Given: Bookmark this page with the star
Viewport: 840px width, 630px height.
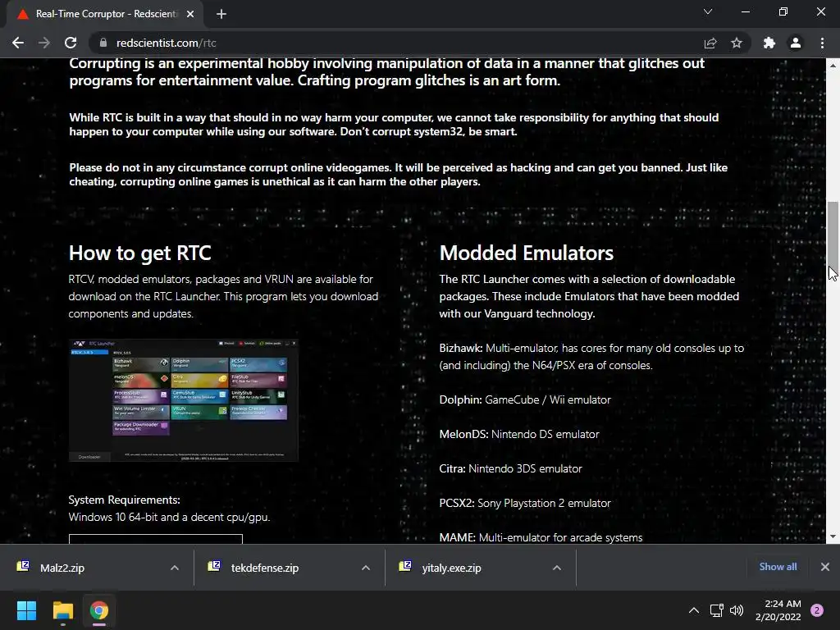Looking at the screenshot, I should [x=737, y=43].
